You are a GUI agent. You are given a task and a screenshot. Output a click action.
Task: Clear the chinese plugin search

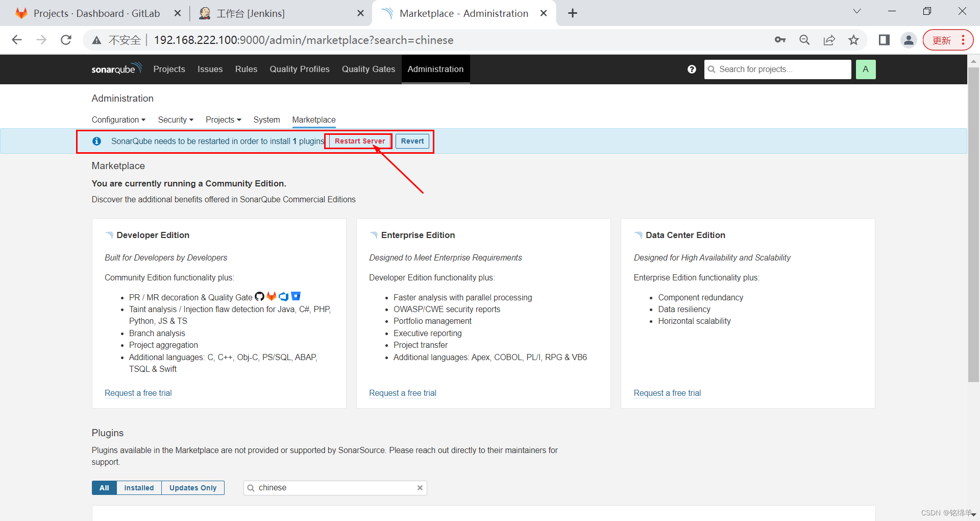420,488
